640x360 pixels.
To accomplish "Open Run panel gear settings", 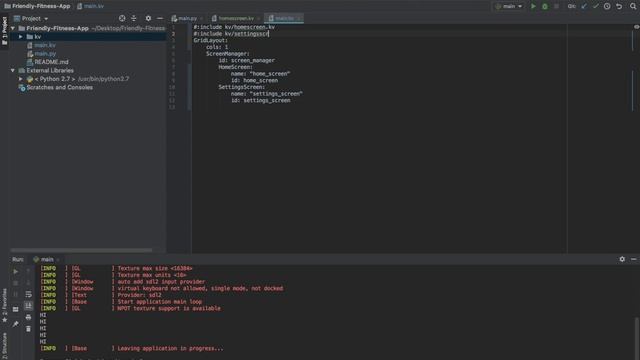I will coord(622,259).
